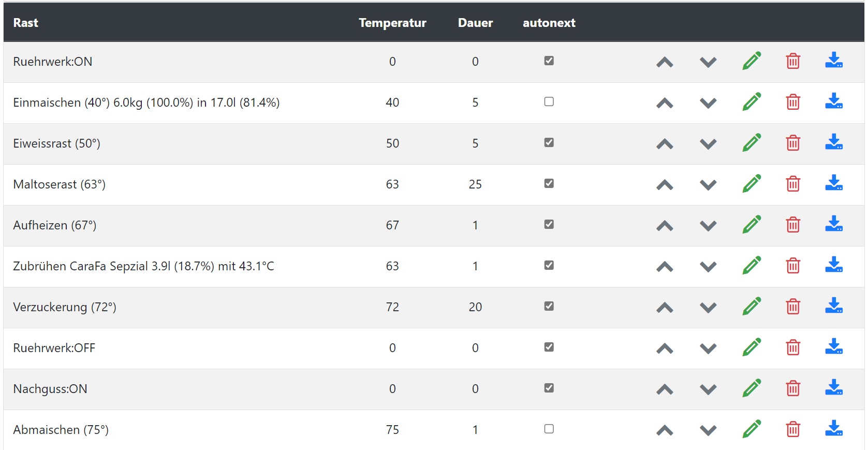Click the Temperatur column header
Screen dimensions: 868x450
tap(392, 23)
